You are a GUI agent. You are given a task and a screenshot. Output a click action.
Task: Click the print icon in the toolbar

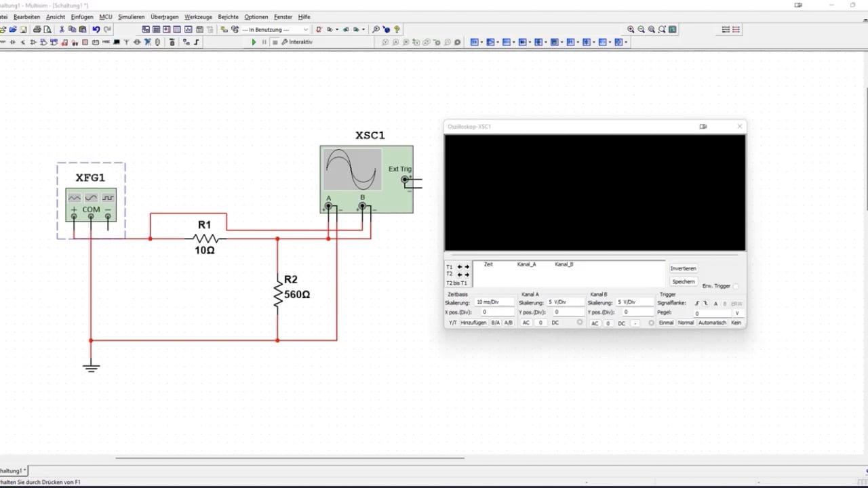click(x=37, y=29)
